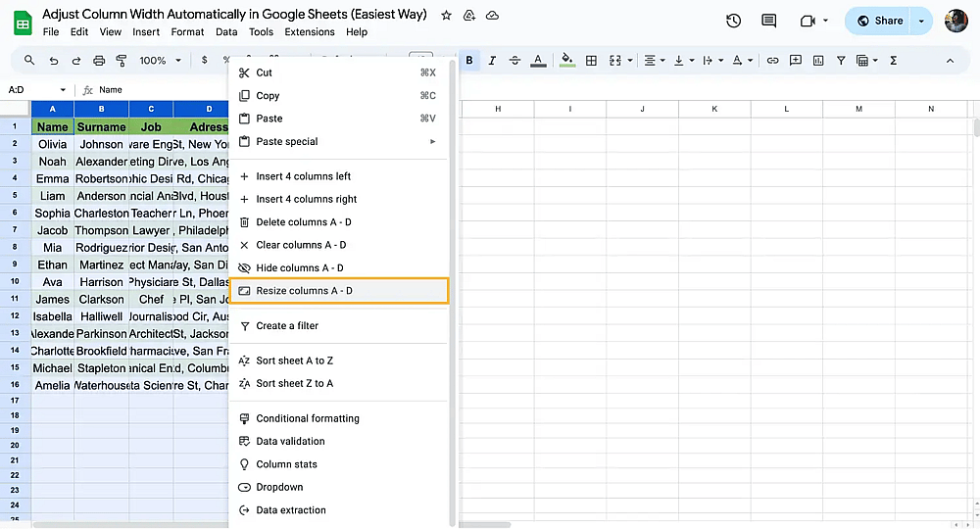Select the fill color paint bucket

(x=566, y=60)
